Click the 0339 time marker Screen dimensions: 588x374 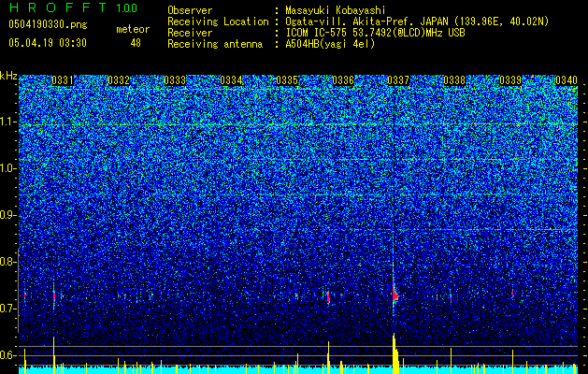510,80
